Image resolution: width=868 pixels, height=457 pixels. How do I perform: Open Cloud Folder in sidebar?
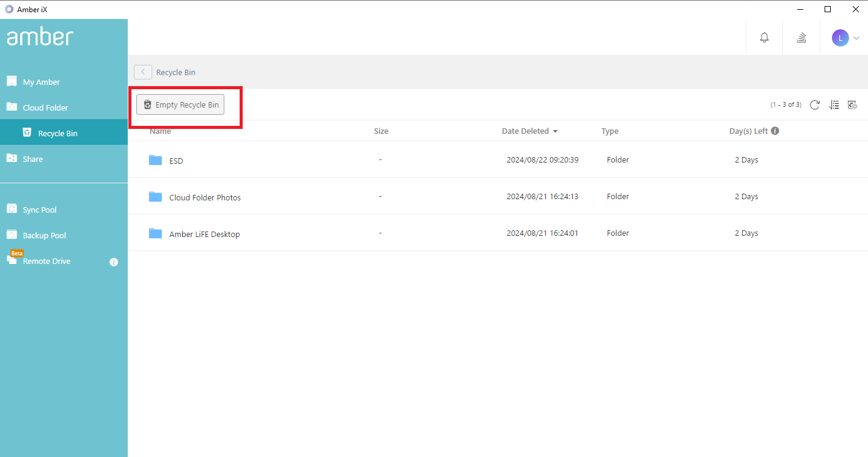tap(64, 108)
